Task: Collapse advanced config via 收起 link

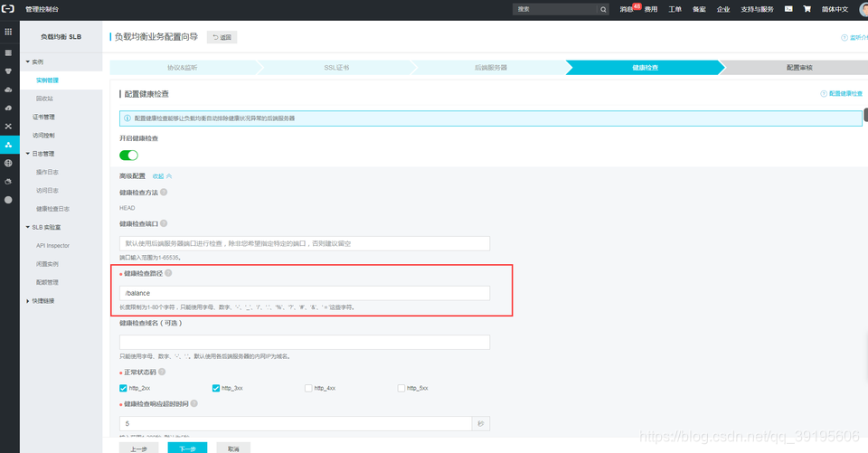Action: pos(162,176)
